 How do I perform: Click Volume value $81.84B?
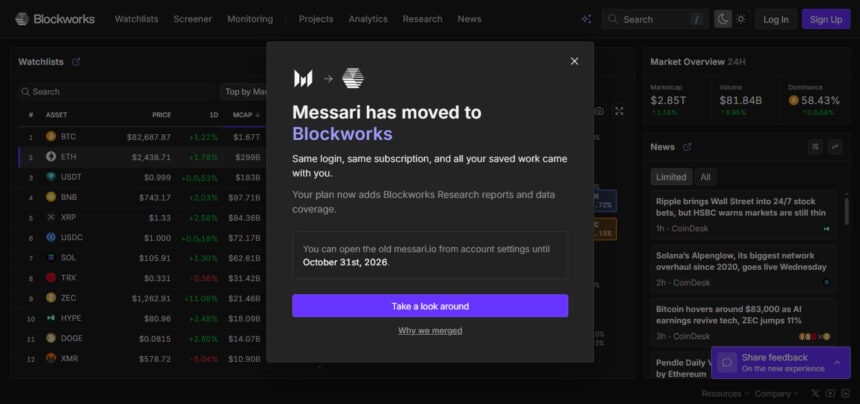[741, 100]
